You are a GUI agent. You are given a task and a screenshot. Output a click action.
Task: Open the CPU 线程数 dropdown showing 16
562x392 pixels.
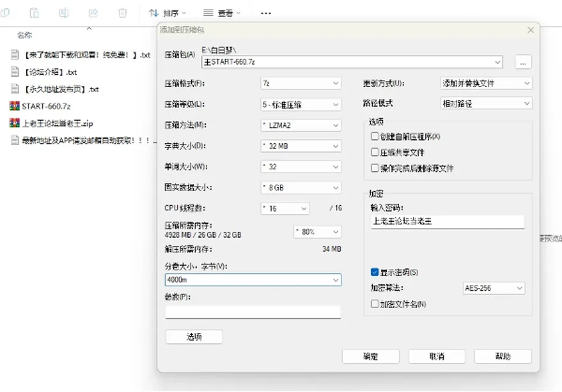coord(285,208)
